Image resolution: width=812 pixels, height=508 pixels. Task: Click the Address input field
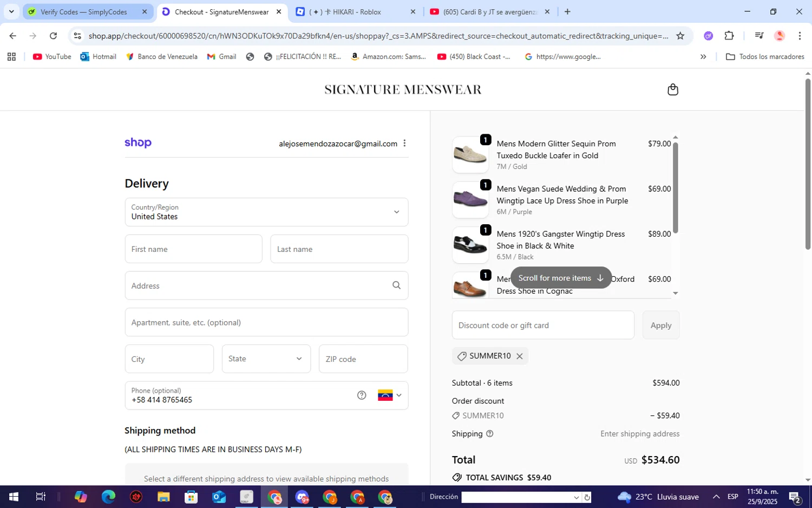point(266,285)
